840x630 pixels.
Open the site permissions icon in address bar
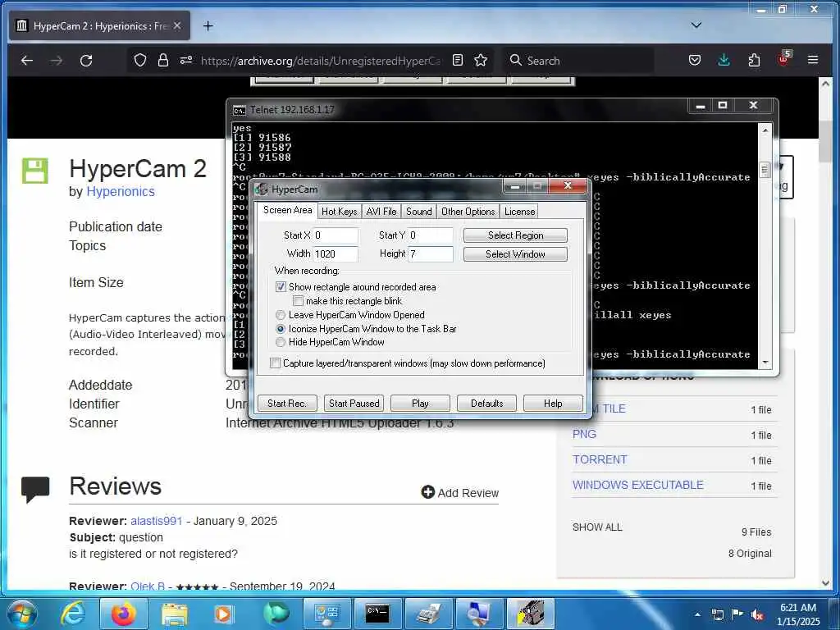(x=186, y=60)
